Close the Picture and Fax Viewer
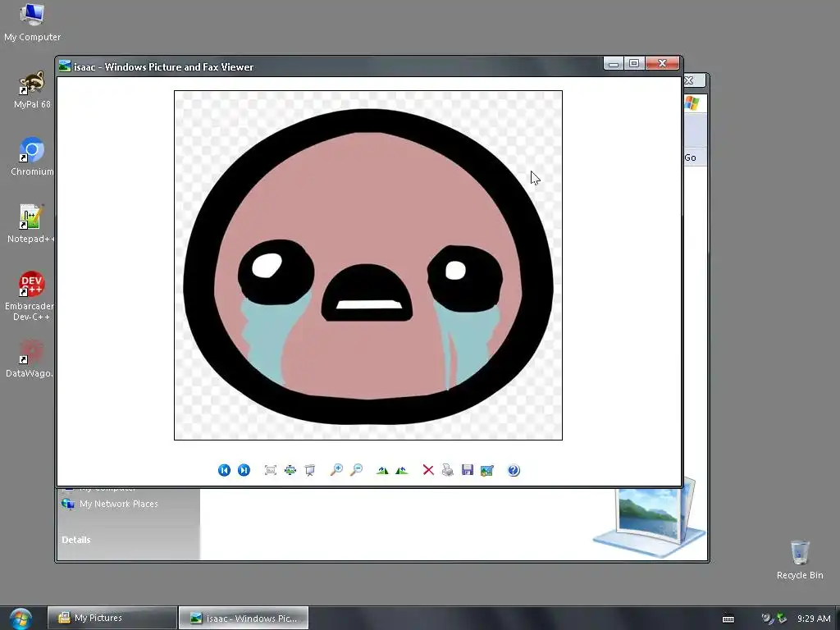Image resolution: width=840 pixels, height=630 pixels. tap(662, 64)
